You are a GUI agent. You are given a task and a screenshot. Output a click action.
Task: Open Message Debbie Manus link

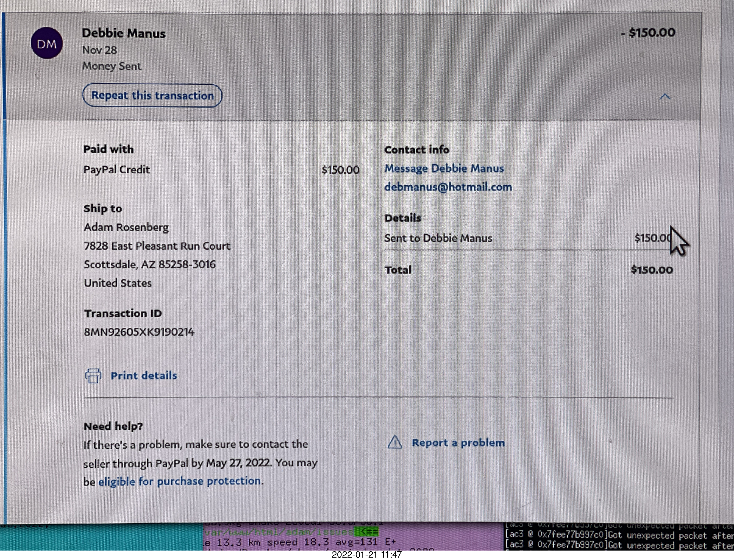pos(444,168)
